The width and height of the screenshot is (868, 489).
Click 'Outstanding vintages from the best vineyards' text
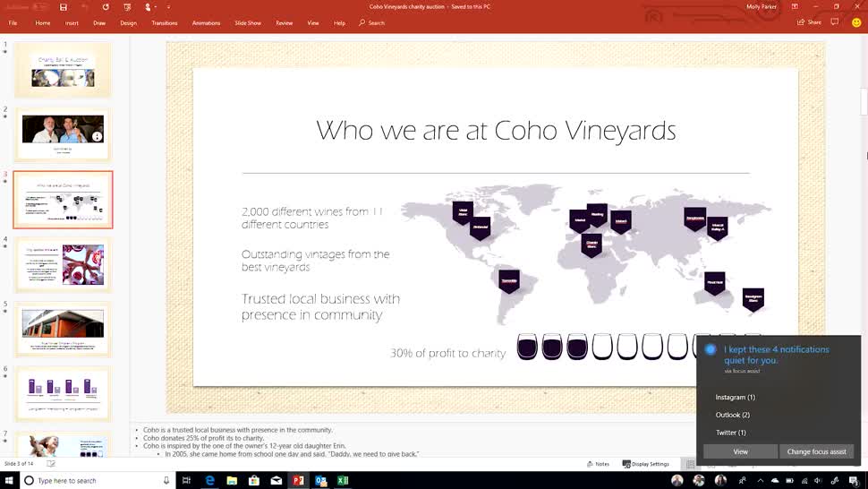pos(315,261)
